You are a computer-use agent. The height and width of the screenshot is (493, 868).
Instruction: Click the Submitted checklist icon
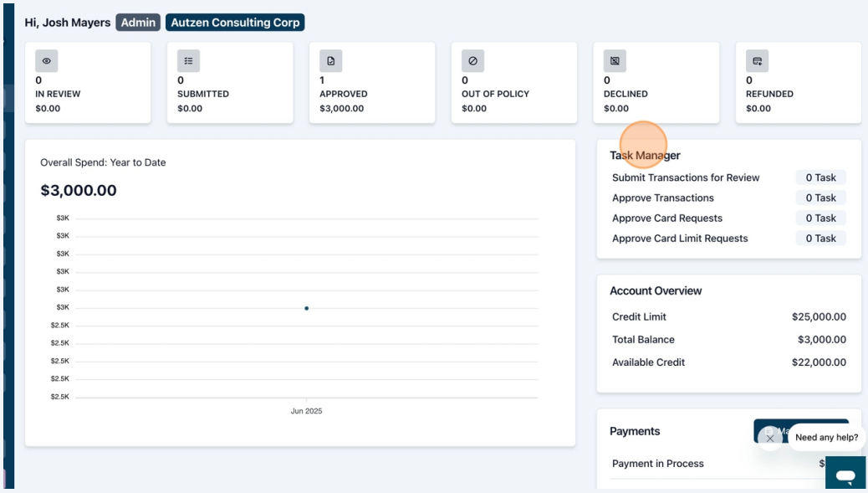click(x=188, y=61)
